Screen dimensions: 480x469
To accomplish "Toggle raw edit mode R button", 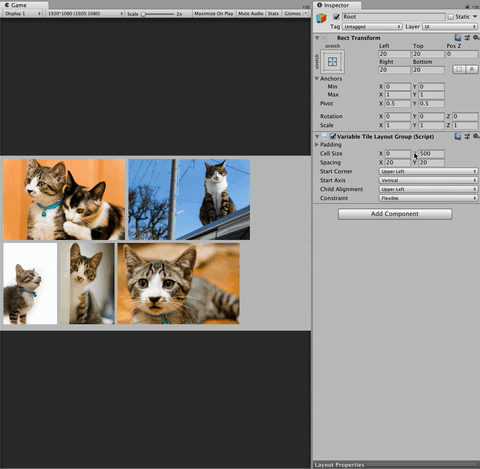I will click(472, 69).
